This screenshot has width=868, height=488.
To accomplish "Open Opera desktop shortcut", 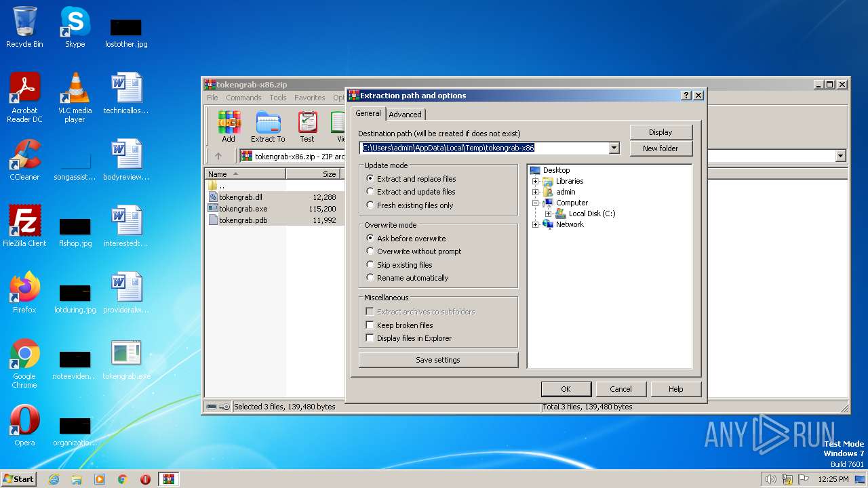I will [x=24, y=426].
